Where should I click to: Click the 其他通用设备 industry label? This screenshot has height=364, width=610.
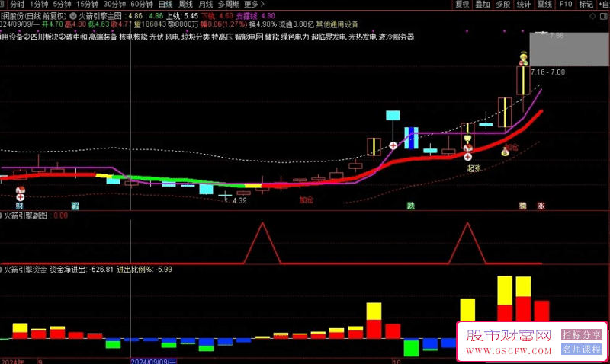337,24
